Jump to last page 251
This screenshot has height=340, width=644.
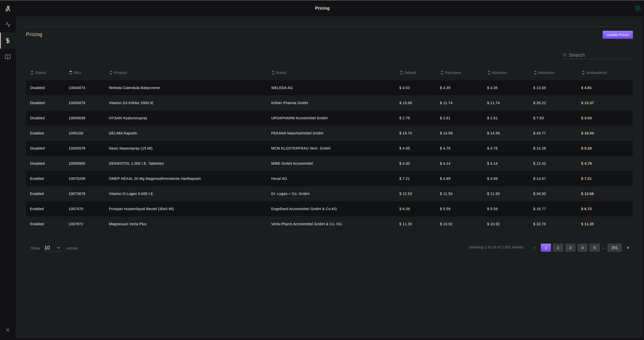click(x=614, y=248)
